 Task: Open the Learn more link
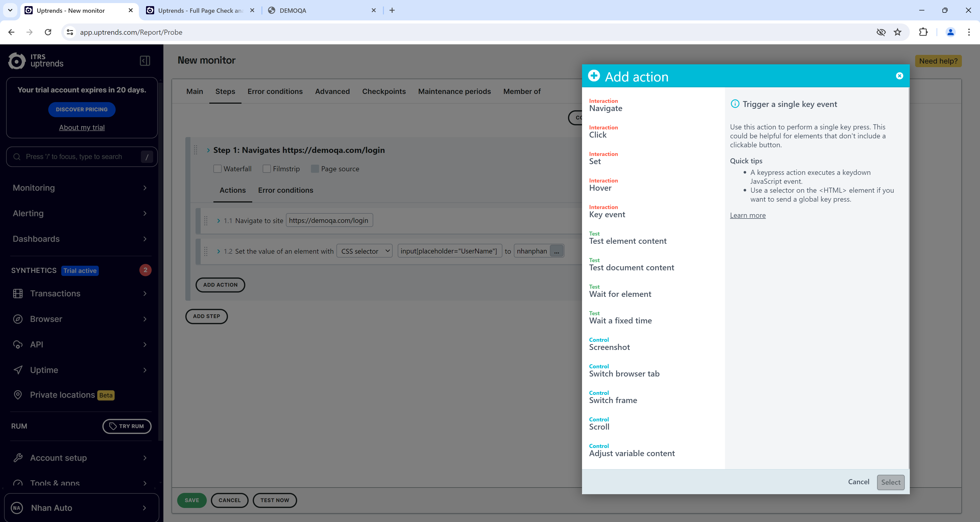[747, 215]
